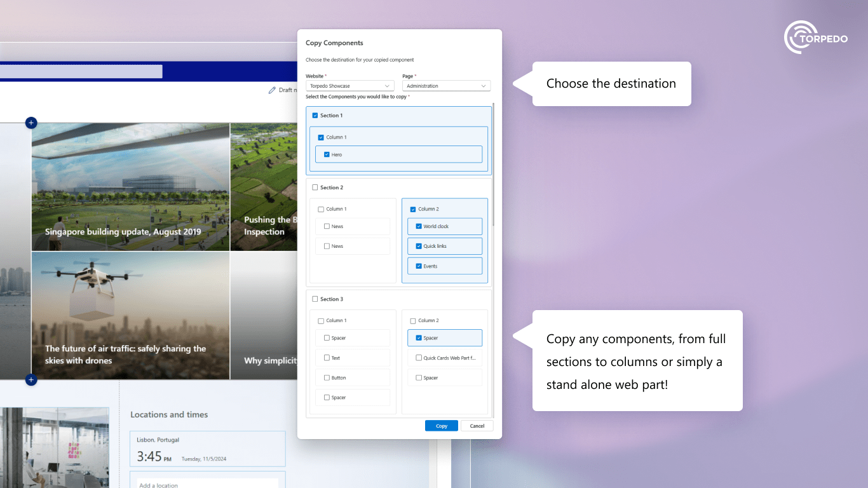Screen dimensions: 868x488
Task: Uncheck the Events component
Action: click(x=418, y=266)
